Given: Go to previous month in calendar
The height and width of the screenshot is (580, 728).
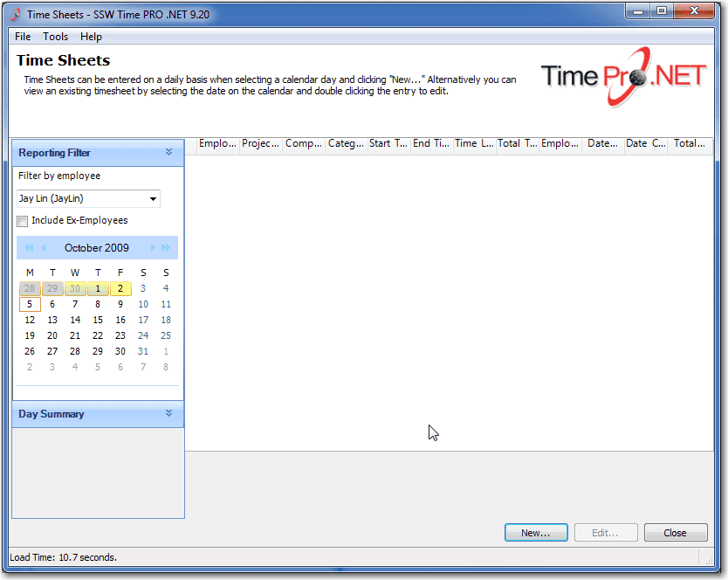Looking at the screenshot, I should click(x=44, y=248).
